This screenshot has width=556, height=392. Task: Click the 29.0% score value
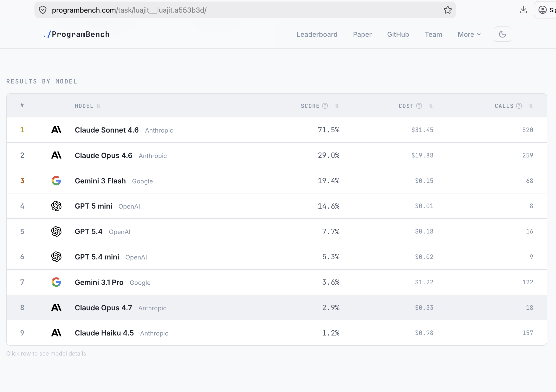pyautogui.click(x=329, y=155)
